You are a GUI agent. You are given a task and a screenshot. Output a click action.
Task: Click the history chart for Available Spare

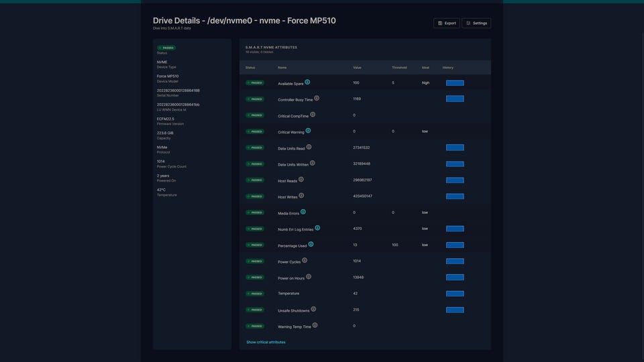click(455, 83)
